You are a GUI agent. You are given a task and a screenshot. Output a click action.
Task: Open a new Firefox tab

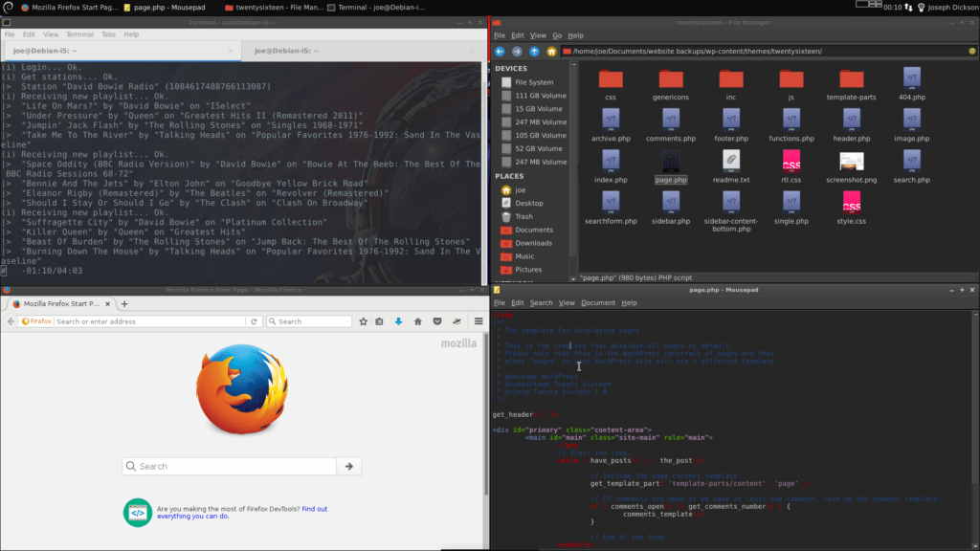point(124,303)
